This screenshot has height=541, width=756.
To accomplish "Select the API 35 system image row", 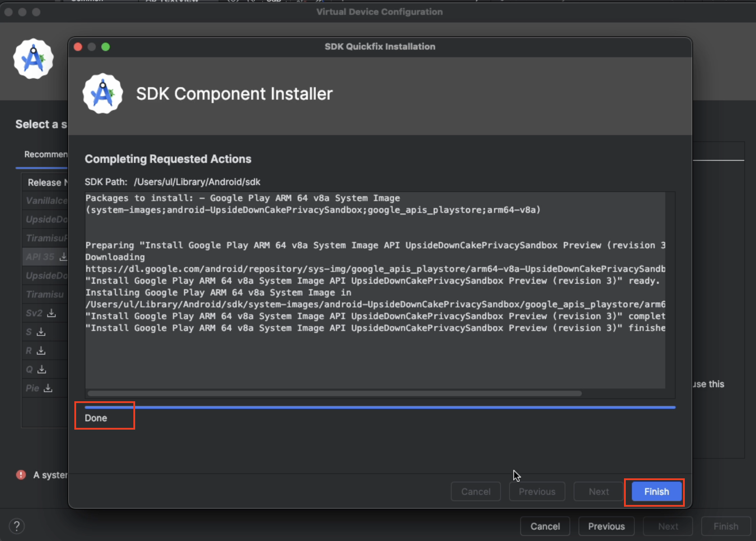I will click(x=45, y=257).
